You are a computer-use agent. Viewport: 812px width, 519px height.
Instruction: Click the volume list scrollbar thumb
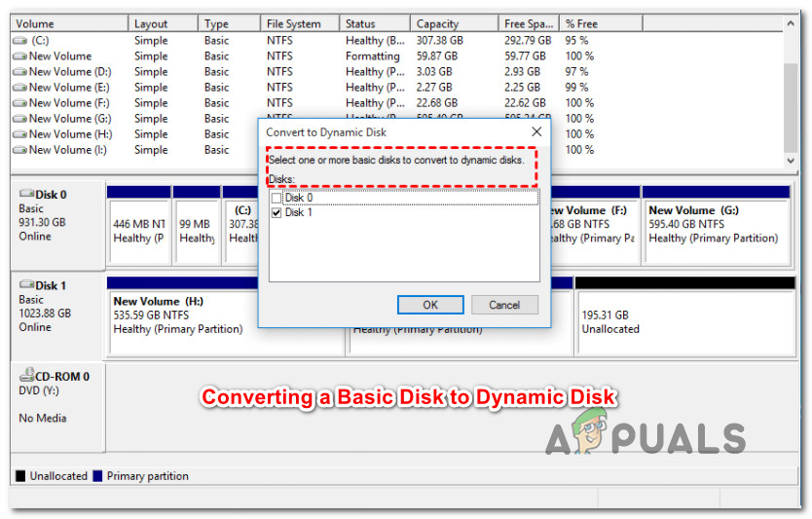click(791, 108)
